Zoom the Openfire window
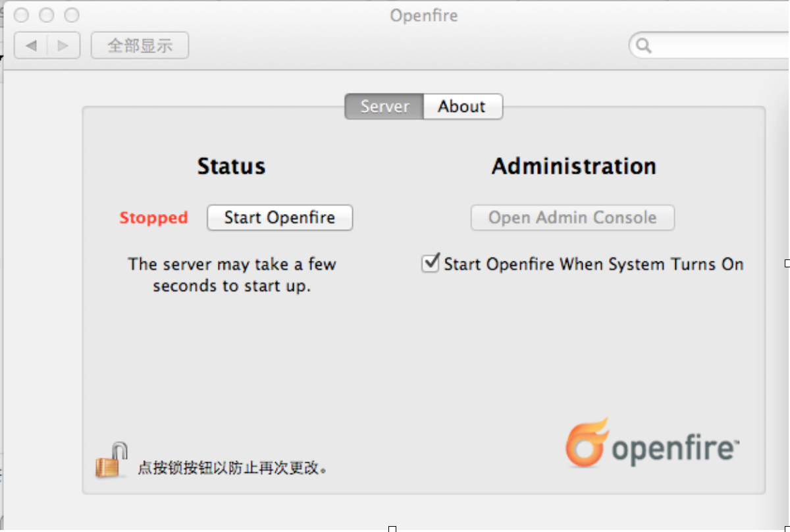Screen dimensions: 790x532 pyautogui.click(x=71, y=15)
